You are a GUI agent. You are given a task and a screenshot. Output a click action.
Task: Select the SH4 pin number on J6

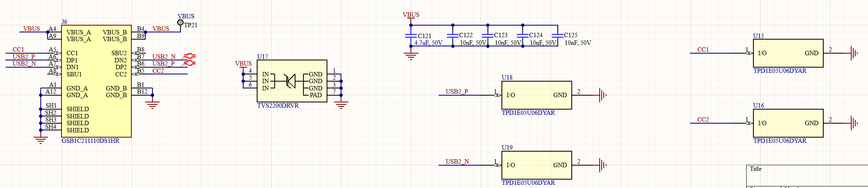(51, 127)
